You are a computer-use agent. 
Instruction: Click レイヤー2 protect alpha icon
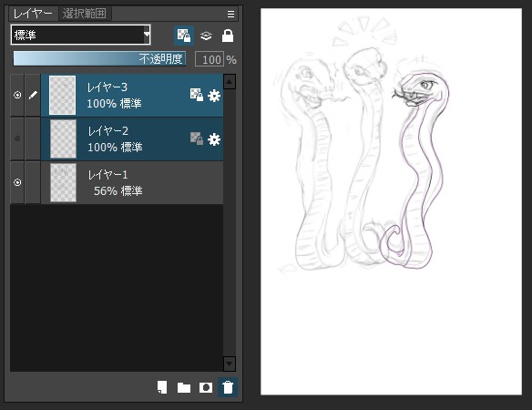click(x=197, y=138)
